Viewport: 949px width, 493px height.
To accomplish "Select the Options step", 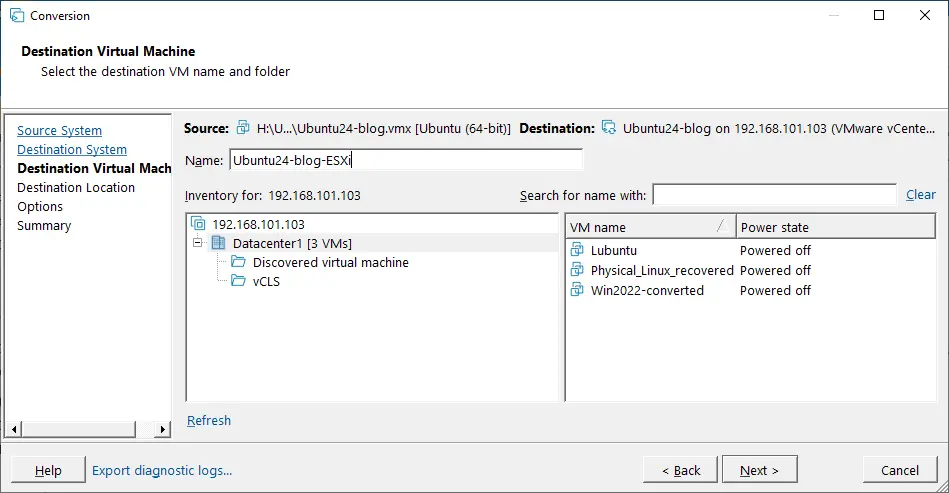I will (40, 206).
